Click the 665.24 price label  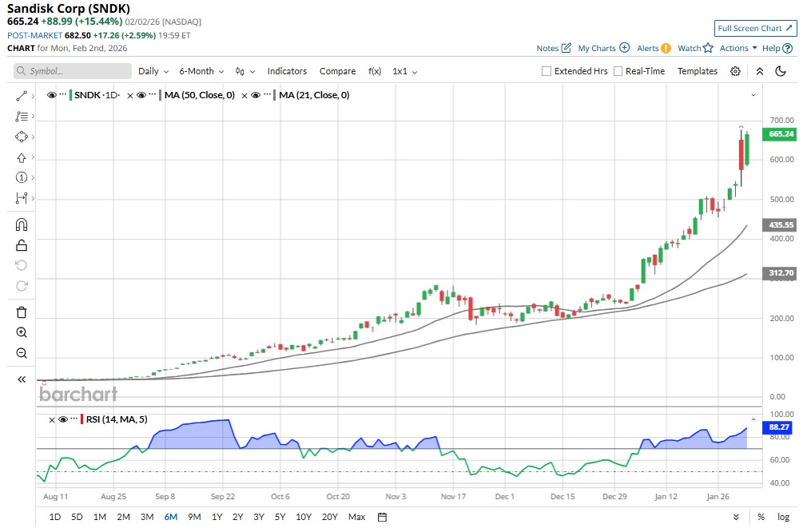(x=780, y=134)
